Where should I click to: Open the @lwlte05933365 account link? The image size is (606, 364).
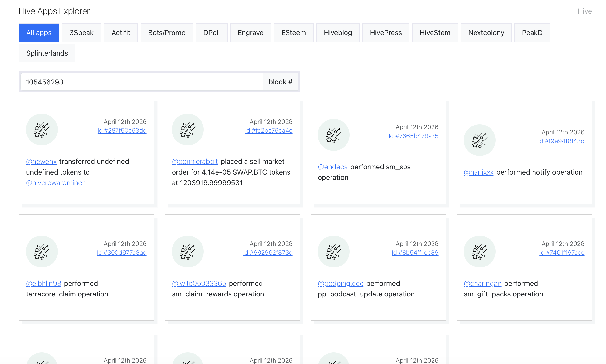199,283
